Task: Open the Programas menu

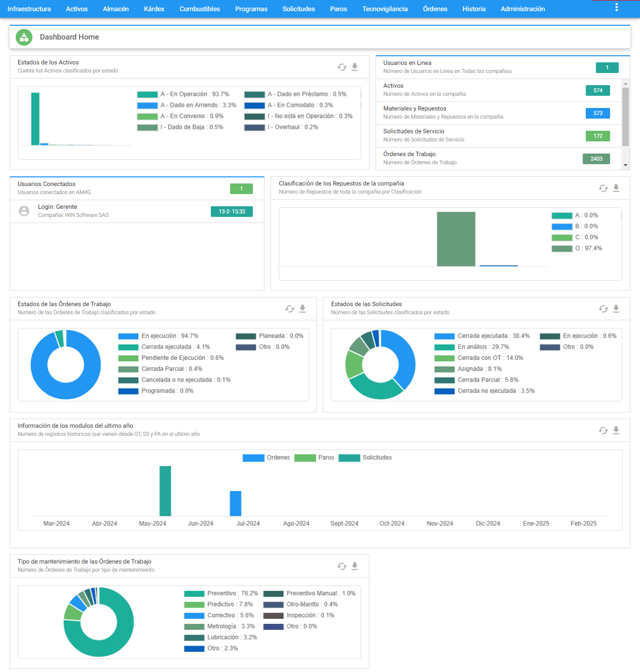Action: click(251, 9)
